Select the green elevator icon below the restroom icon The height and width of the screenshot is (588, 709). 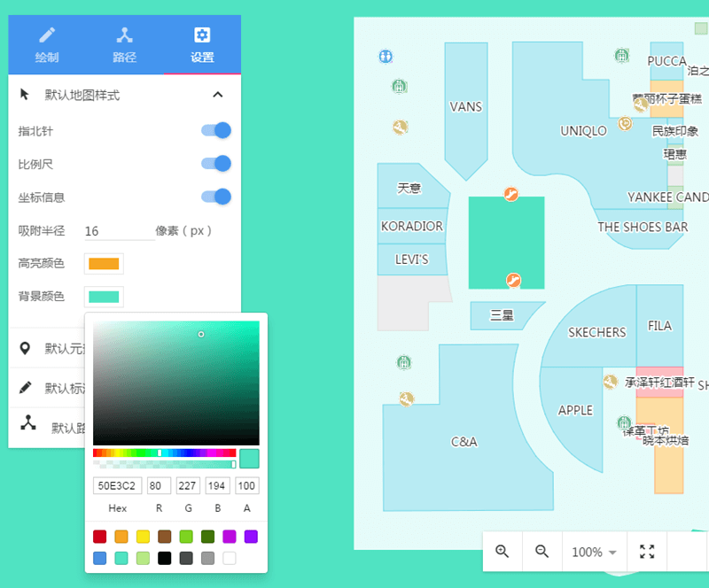(399, 86)
